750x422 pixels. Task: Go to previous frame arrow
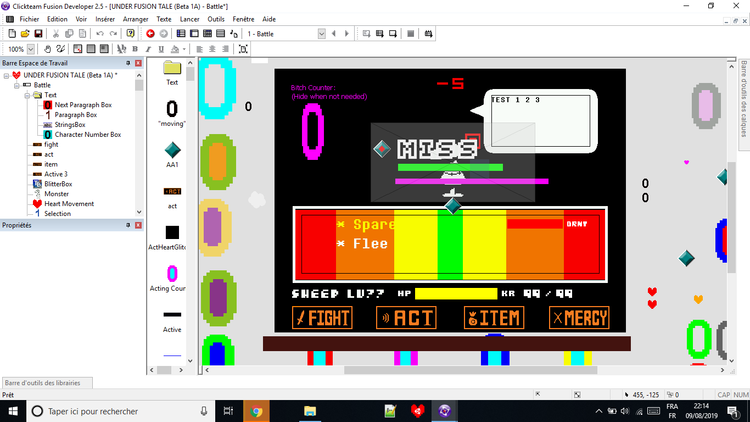click(334, 33)
